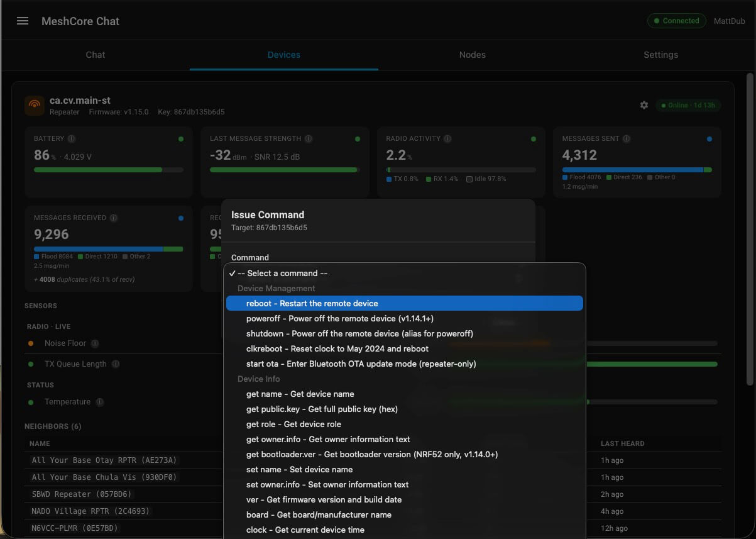
Task: Click the LAST HEARD column header
Action: point(622,443)
